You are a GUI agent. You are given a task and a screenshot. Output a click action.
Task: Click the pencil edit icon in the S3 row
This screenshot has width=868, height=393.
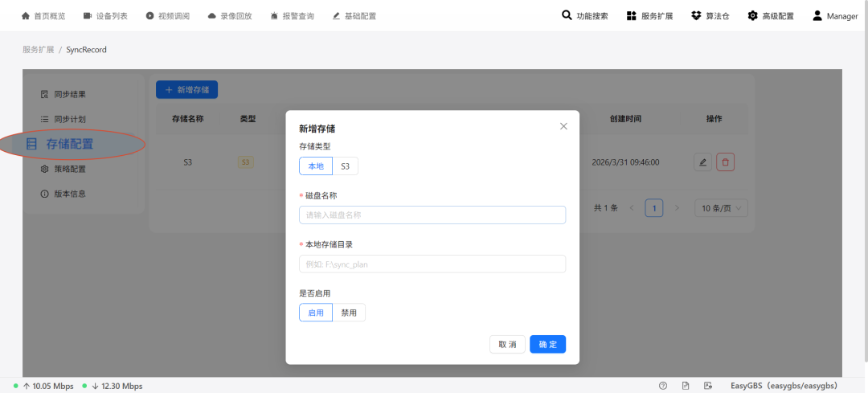[x=702, y=162]
